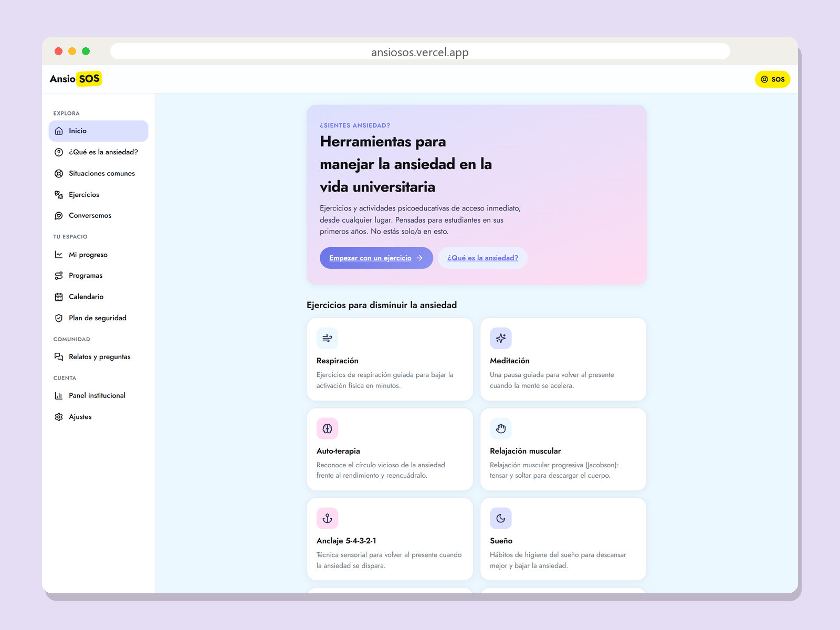Select Programas in the sidebar
This screenshot has height=630, width=840.
pos(98,276)
